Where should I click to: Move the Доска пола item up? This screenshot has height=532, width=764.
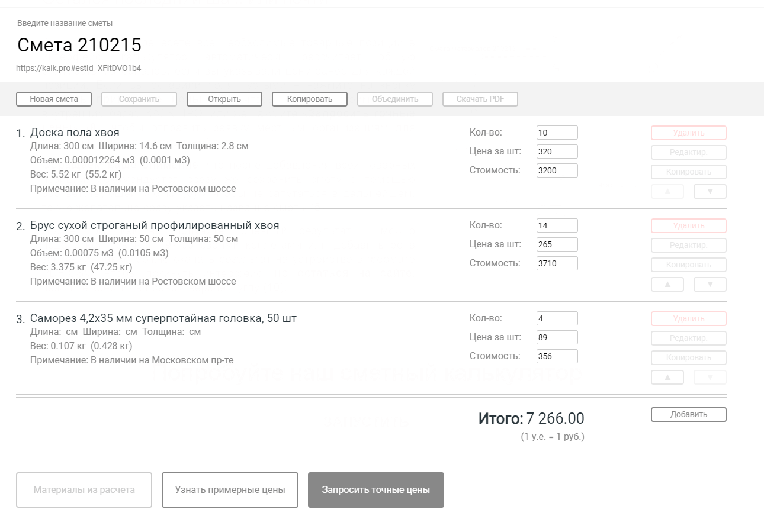click(x=667, y=192)
